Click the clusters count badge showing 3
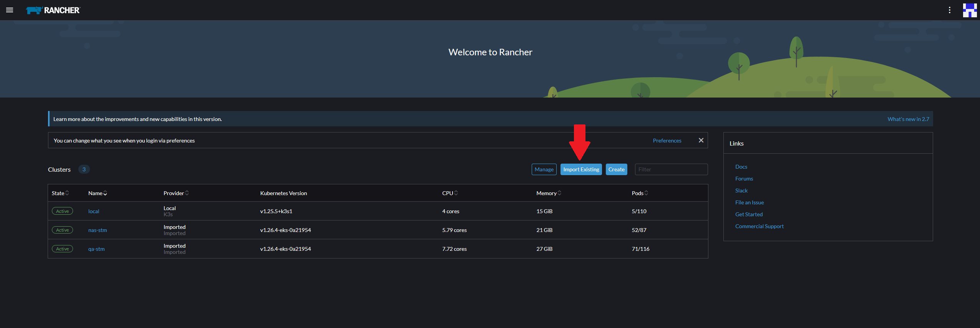This screenshot has height=328, width=980. coord(84,169)
